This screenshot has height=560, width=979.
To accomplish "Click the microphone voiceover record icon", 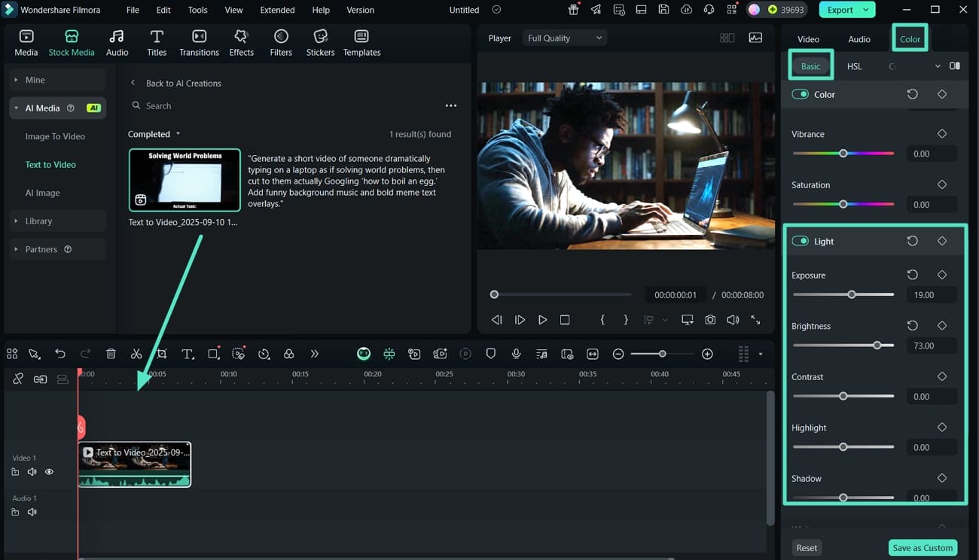I will (516, 354).
